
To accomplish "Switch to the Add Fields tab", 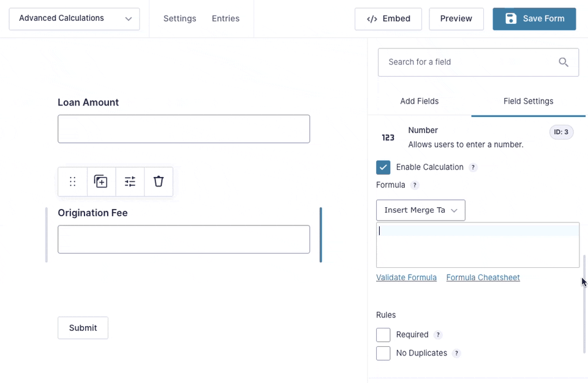I will coord(419,101).
